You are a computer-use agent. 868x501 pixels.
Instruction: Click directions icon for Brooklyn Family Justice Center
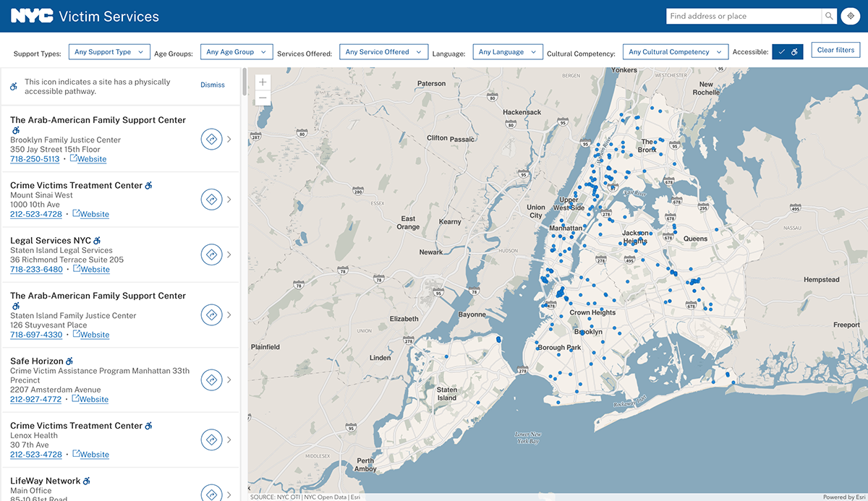pyautogui.click(x=211, y=139)
